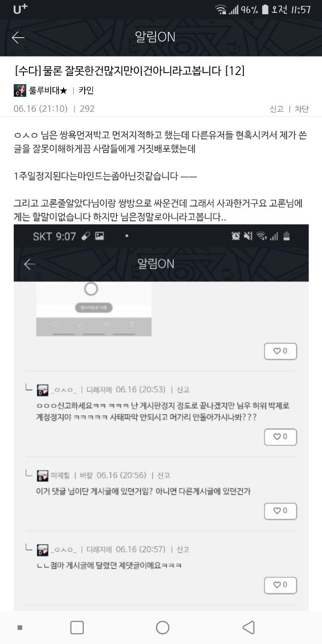Block the author via 차단 link
Image resolution: width=322 pixels, height=644 pixels.
click(301, 109)
